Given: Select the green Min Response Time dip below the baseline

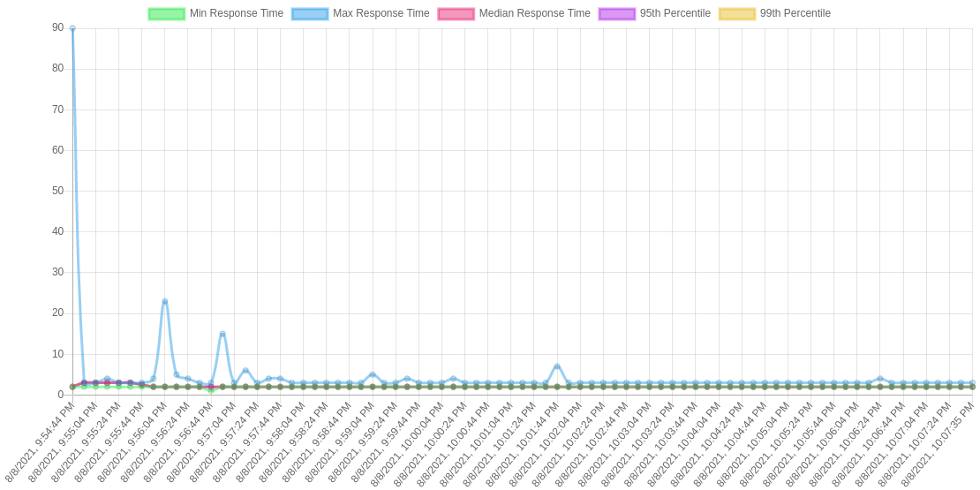Looking at the screenshot, I should click(x=210, y=390).
